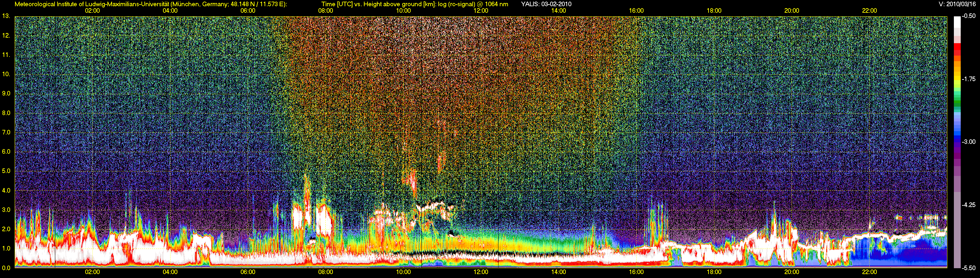This screenshot has height=278, width=980.
Task: Click the 4.0 height axis label
Action: click(x=6, y=190)
